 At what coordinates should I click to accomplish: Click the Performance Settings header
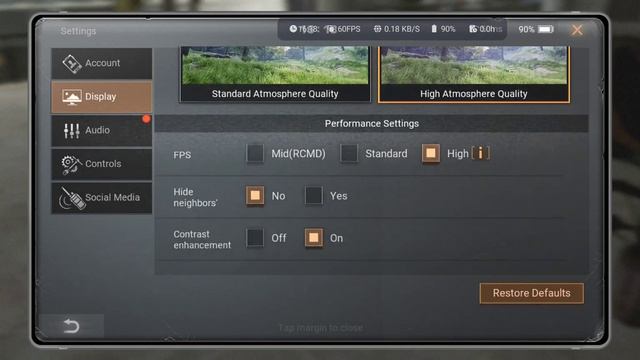[x=371, y=124]
